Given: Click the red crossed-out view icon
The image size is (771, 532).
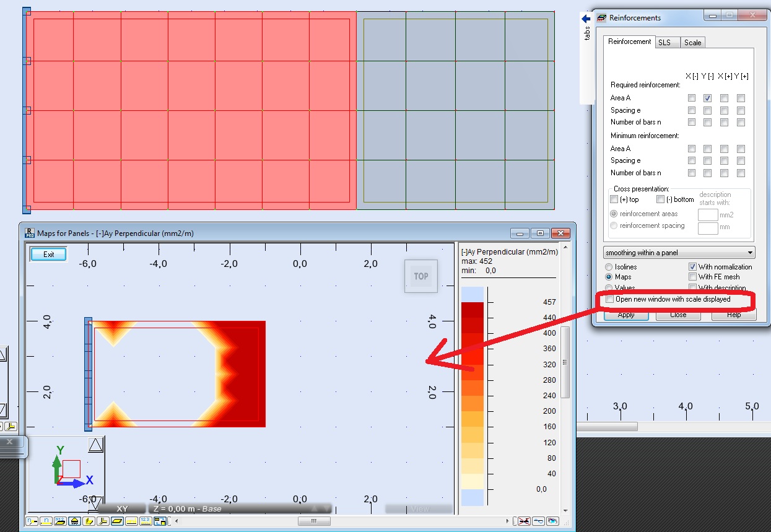Looking at the screenshot, I should point(524,521).
